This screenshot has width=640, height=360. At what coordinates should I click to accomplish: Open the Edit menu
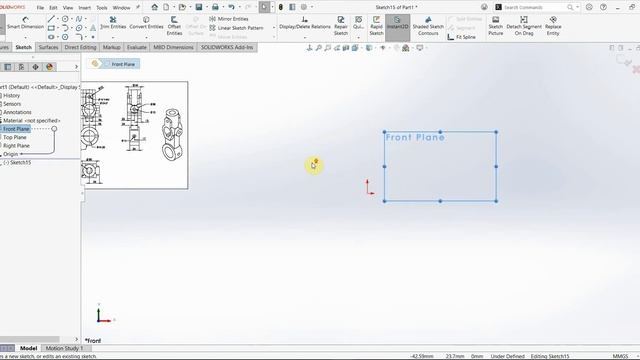click(53, 7)
